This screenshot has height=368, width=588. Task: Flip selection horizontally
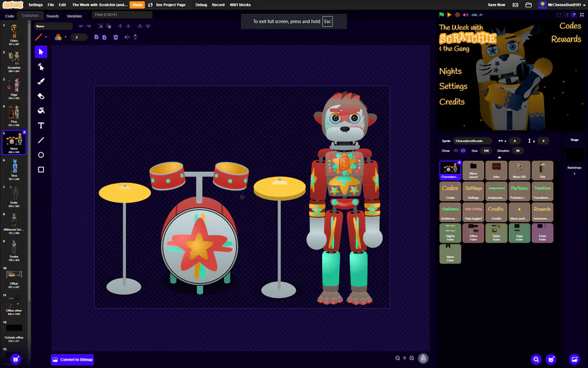point(127,37)
